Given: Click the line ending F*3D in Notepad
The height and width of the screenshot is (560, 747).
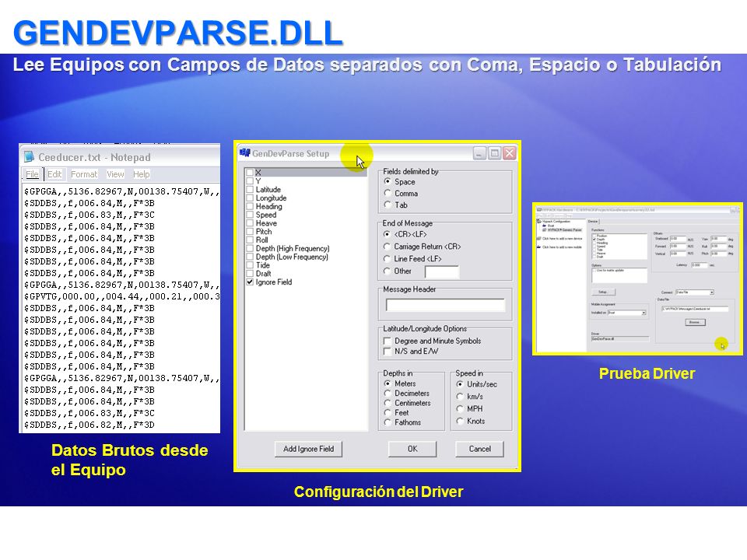Looking at the screenshot, I should [x=89, y=425].
